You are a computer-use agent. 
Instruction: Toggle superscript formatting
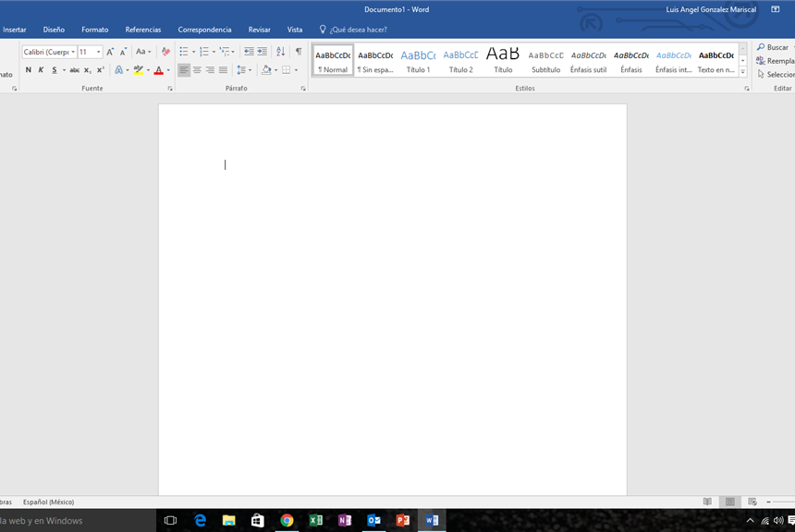tap(101, 70)
